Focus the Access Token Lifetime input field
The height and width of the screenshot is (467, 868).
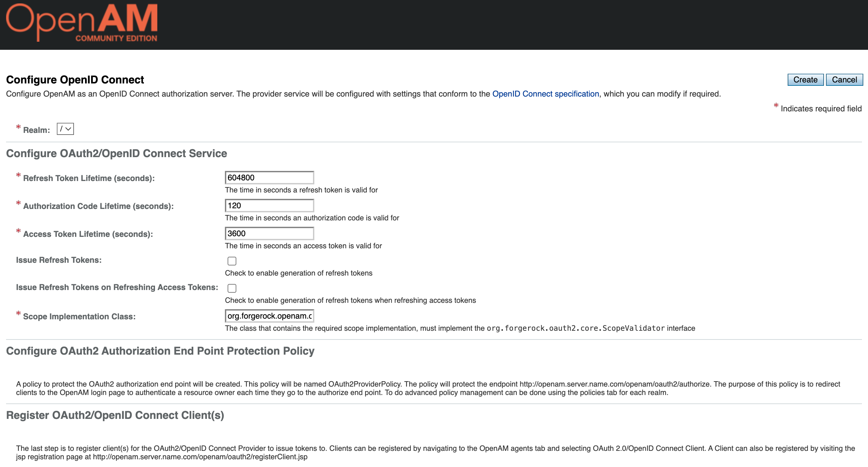tap(269, 233)
